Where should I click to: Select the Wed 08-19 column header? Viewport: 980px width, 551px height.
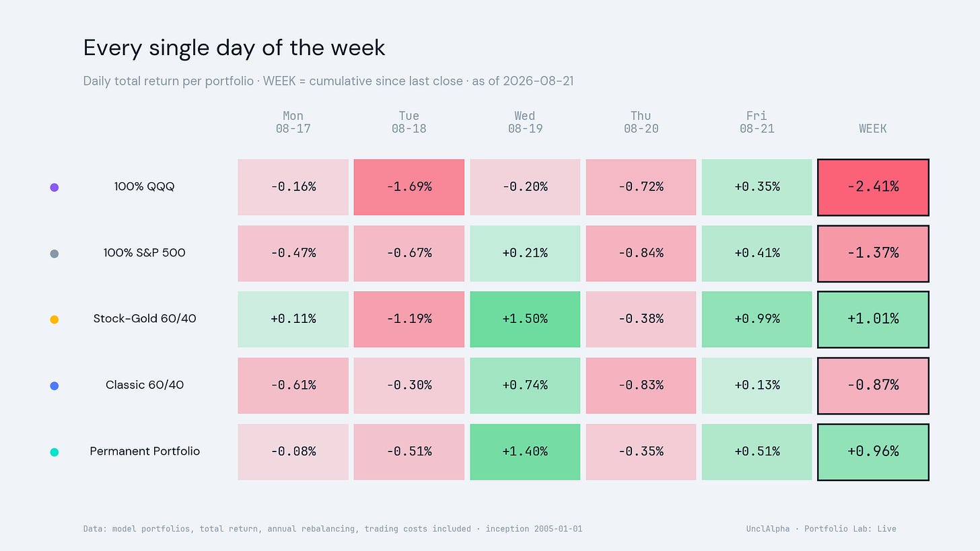point(525,122)
